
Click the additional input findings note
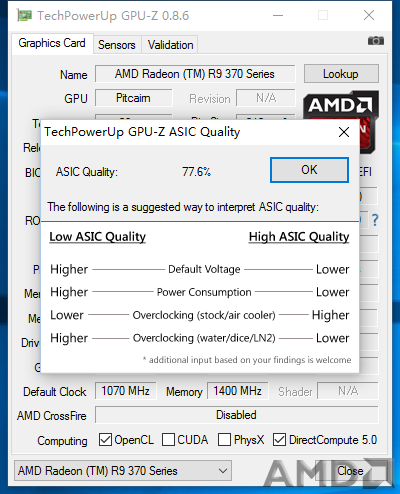tap(247, 360)
